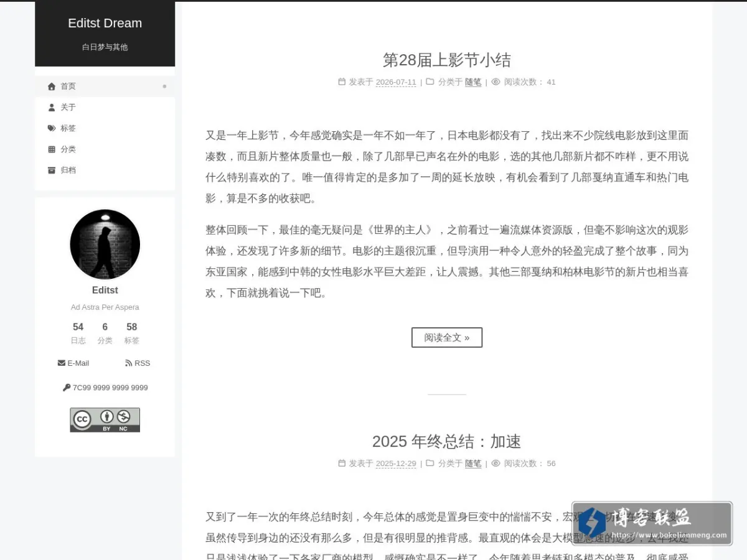Click the 54 日志 posts count
The width and height of the screenshot is (747, 560).
[x=78, y=334]
